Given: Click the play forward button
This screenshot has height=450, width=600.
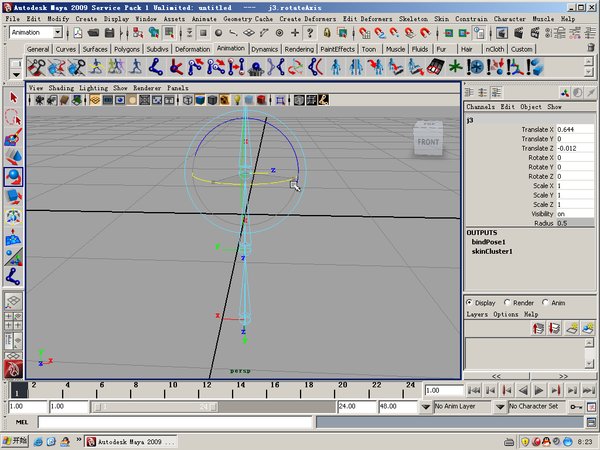Looking at the screenshot, I should 538,390.
